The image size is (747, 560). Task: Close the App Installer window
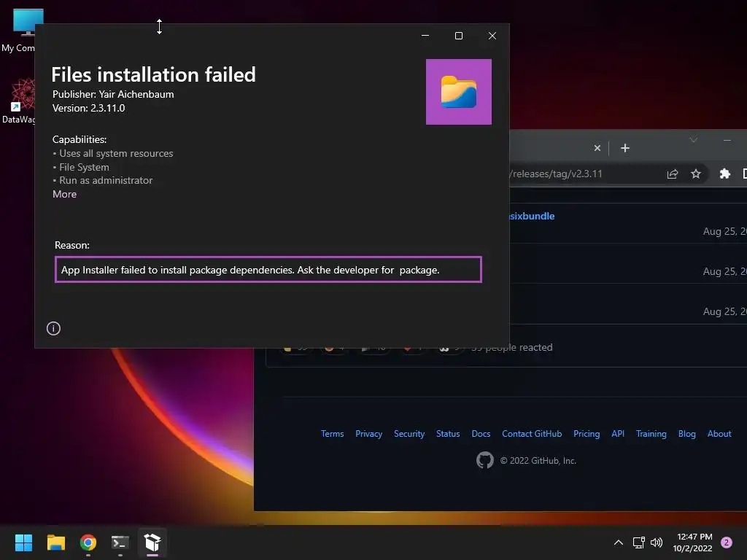[492, 36]
